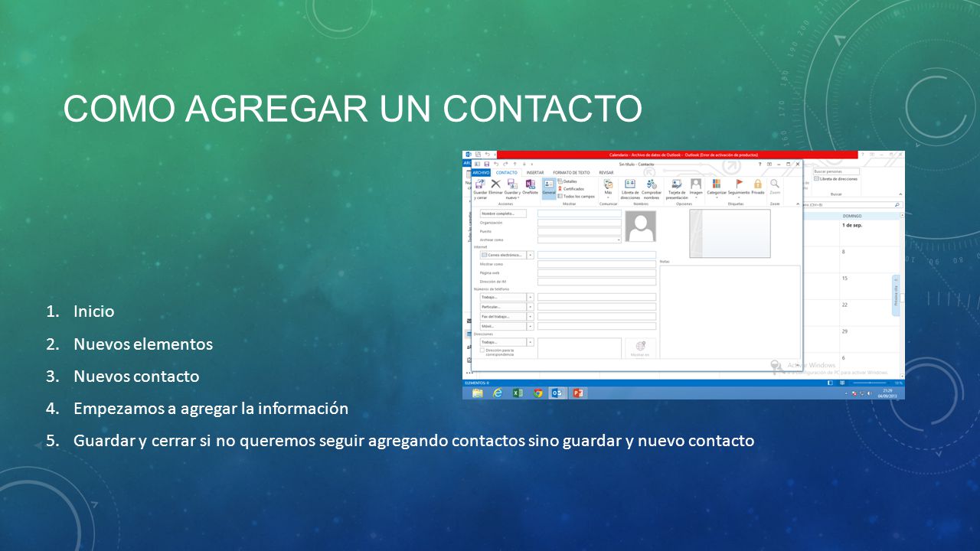
Task: Click the Página web input field
Action: (x=596, y=272)
